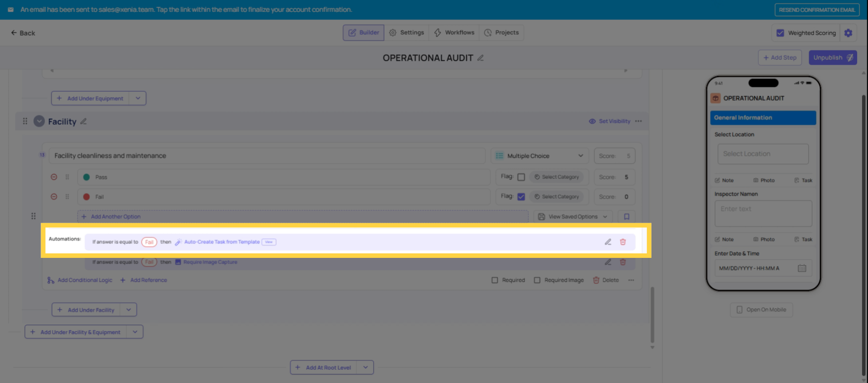Viewport: 868px width, 383px height.
Task: Enable the Required checkbox
Action: pyautogui.click(x=495, y=280)
